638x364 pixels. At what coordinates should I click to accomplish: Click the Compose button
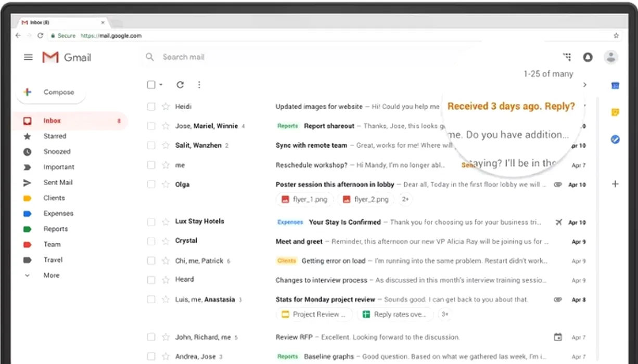point(51,93)
